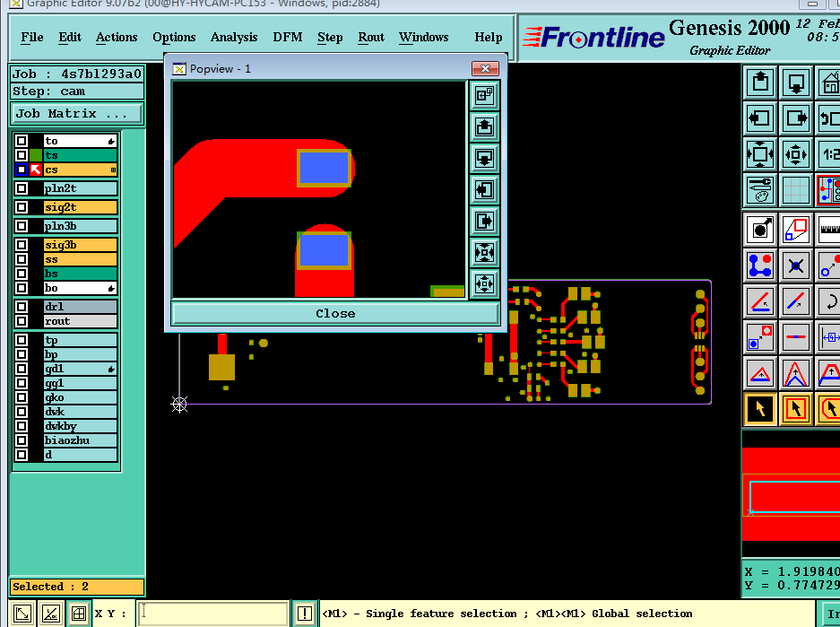Click the red overview thumbnail at lower right

tap(791, 494)
